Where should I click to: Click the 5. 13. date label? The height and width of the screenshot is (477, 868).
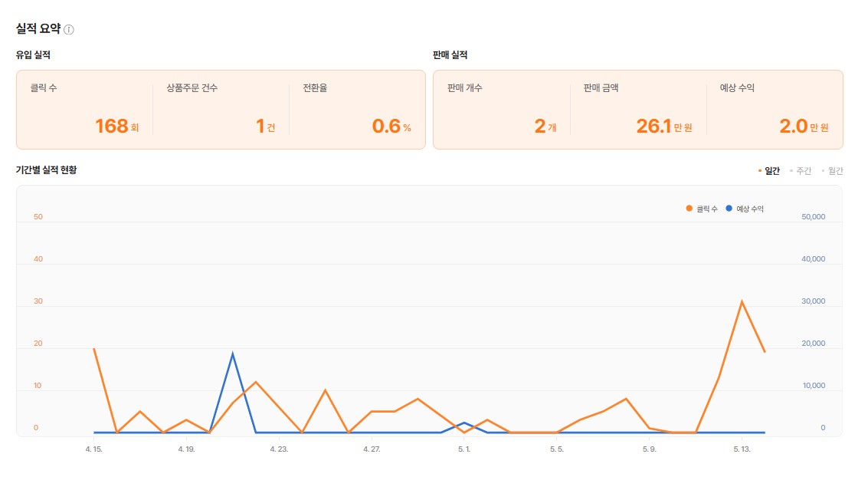(742, 449)
